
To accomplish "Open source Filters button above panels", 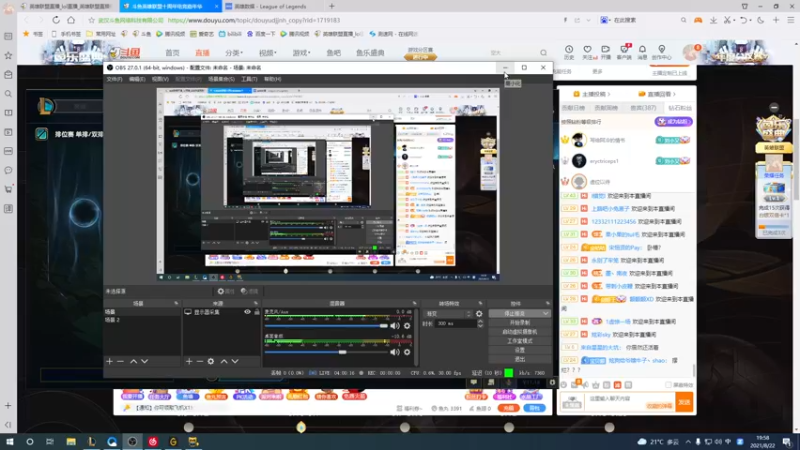I will 249,291.
